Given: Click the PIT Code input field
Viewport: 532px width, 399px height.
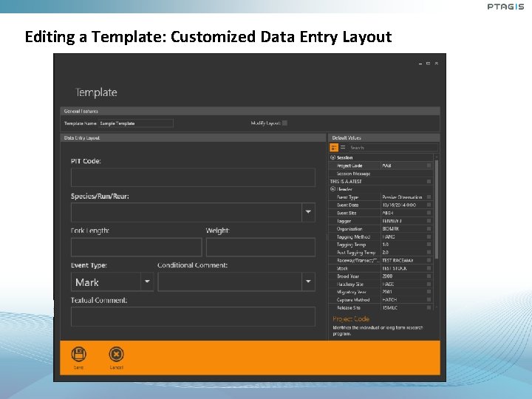Looking at the screenshot, I should pos(193,177).
